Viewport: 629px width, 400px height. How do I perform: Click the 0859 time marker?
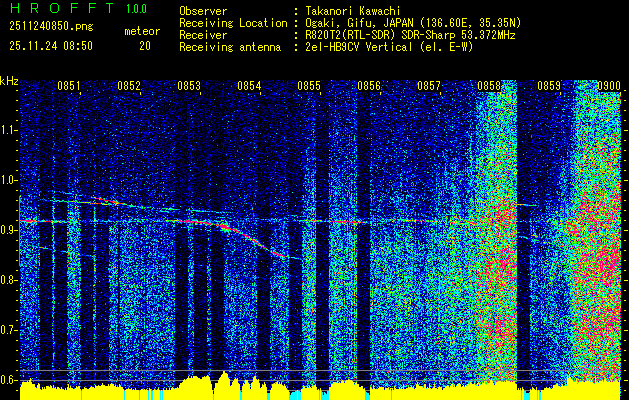click(549, 86)
